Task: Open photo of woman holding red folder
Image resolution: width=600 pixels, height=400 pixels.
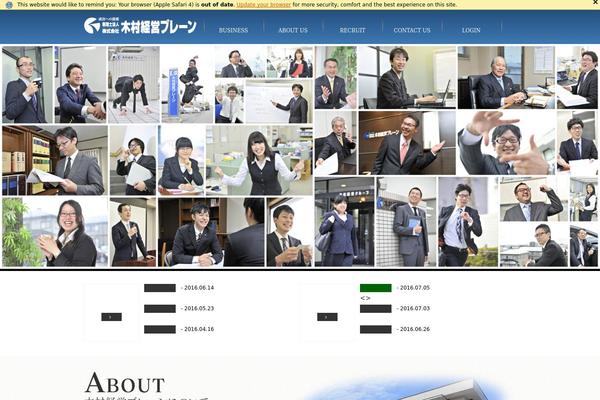Action: tap(290, 62)
